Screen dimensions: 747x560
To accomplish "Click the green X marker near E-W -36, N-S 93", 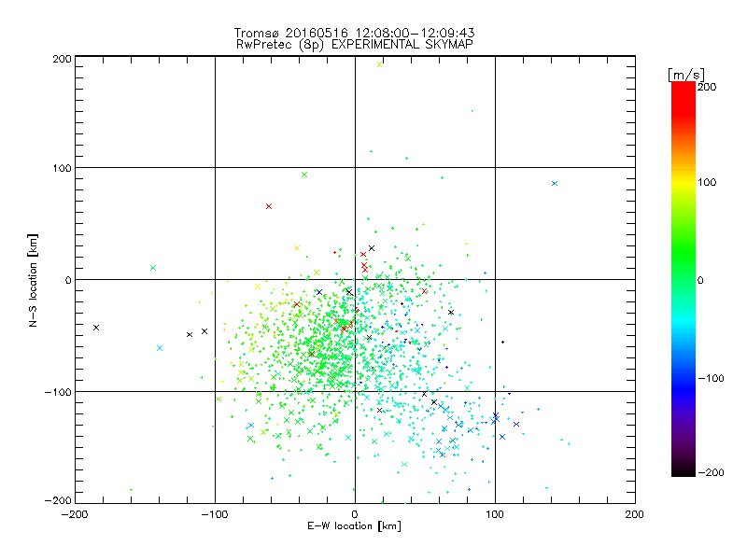I will pos(304,175).
